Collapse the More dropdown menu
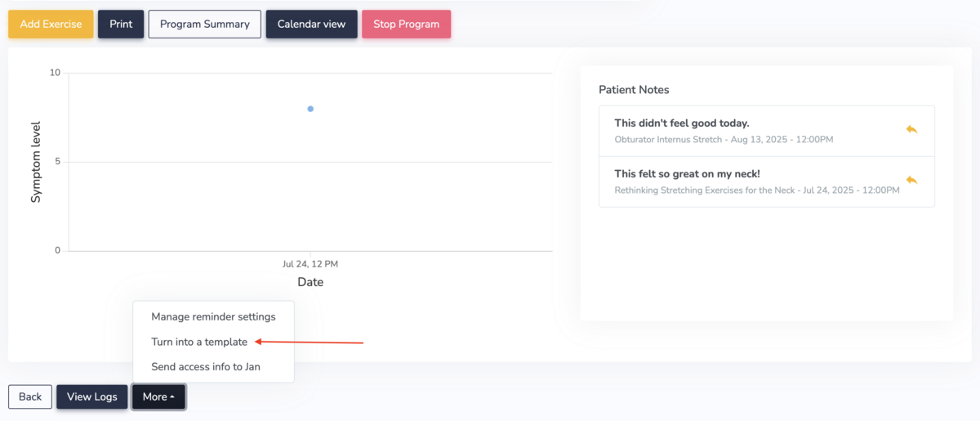The width and height of the screenshot is (980, 421). click(158, 396)
